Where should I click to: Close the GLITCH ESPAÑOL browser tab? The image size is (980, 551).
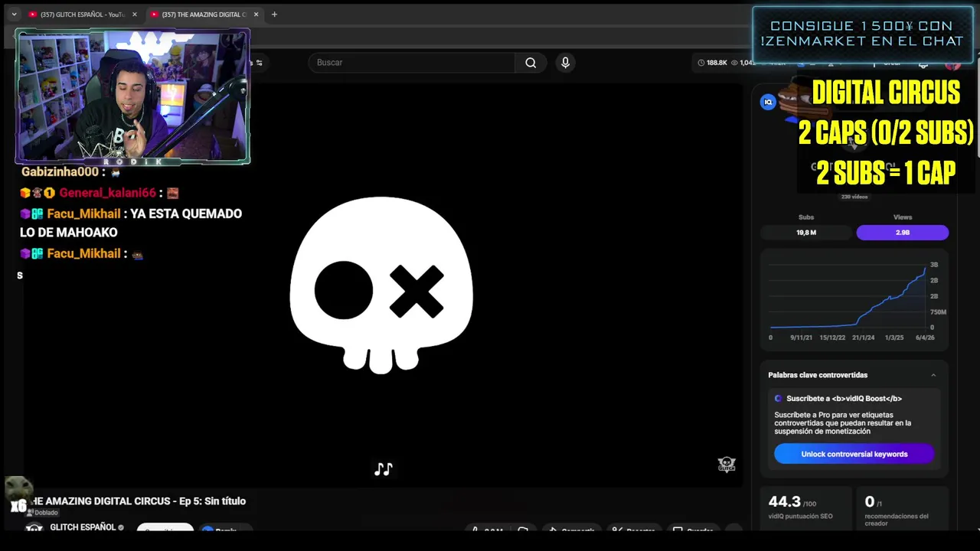pos(134,15)
